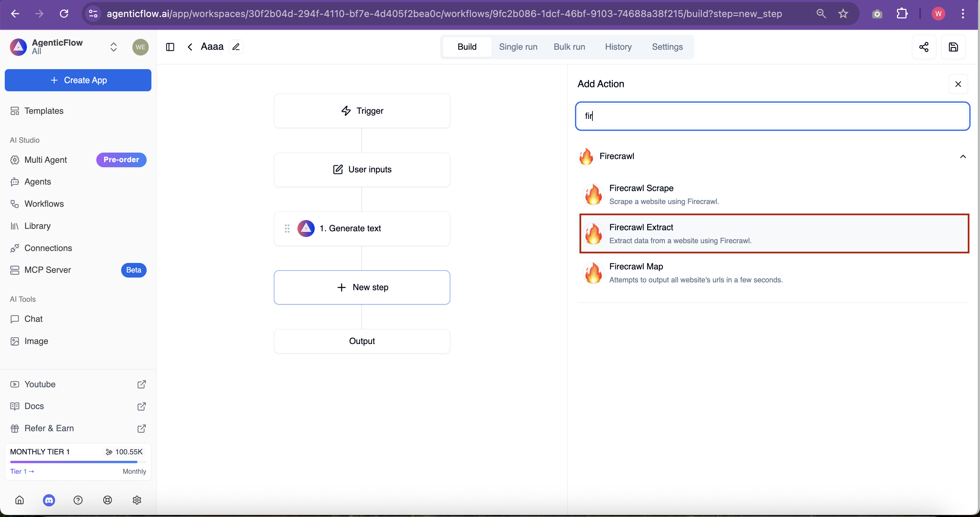Open Multi Agent in AI Studio
Viewport: 980px width, 517px height.
pos(46,160)
